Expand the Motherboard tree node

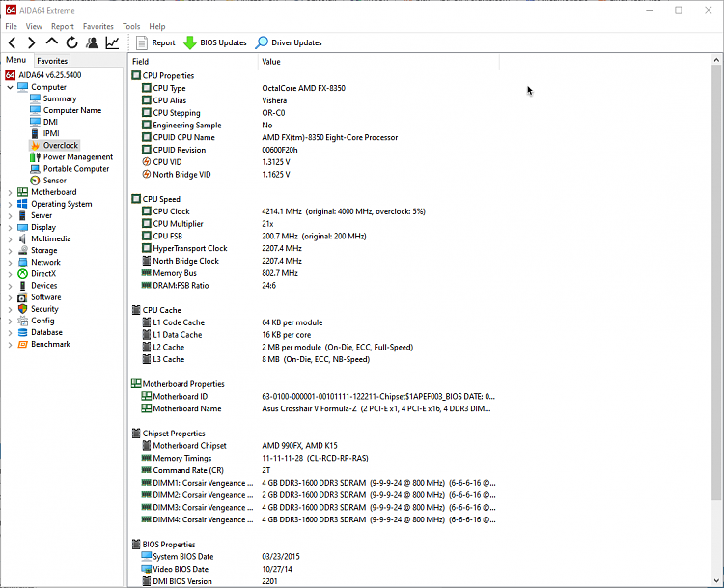tap(10, 192)
